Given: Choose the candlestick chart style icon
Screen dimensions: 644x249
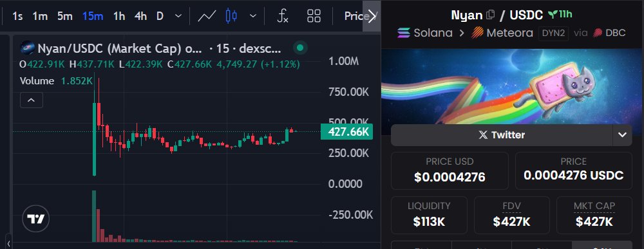Looking at the screenshot, I should 231,17.
